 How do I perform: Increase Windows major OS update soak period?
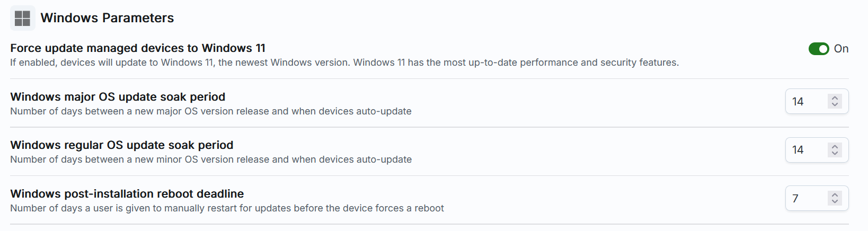tap(835, 98)
